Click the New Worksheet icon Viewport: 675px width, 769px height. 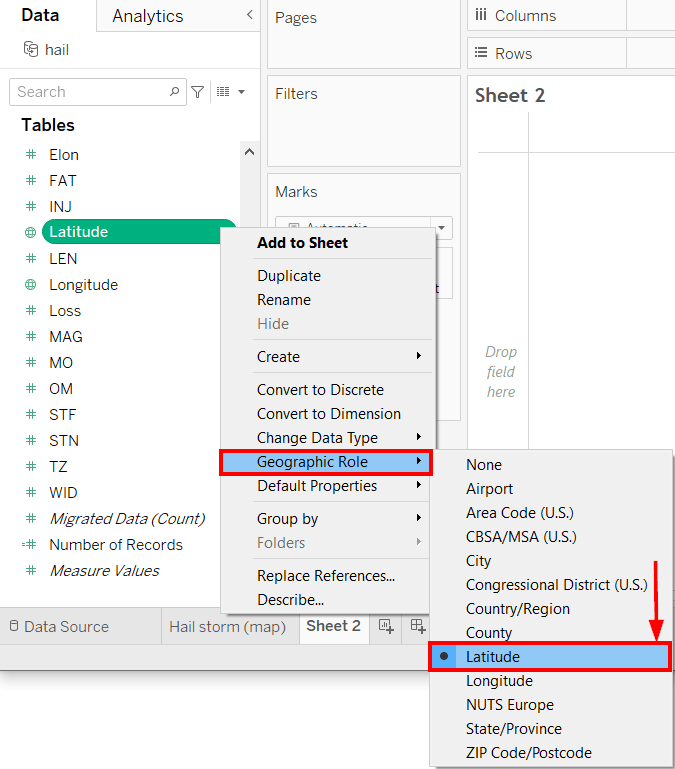click(x=386, y=626)
